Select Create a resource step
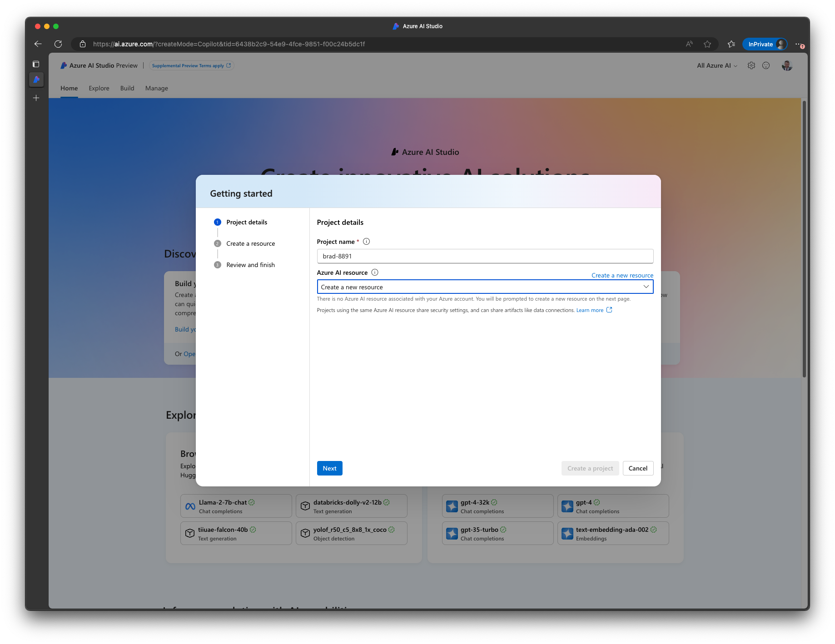This screenshot has height=644, width=835. pyautogui.click(x=244, y=243)
